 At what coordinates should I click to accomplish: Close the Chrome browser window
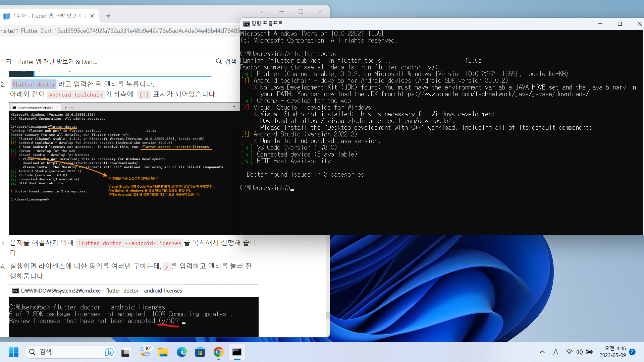click(x=320, y=12)
